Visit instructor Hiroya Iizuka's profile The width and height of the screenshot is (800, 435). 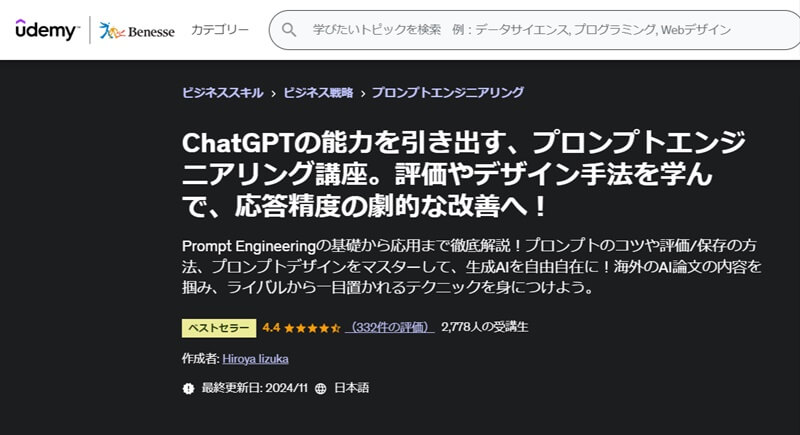[255, 358]
